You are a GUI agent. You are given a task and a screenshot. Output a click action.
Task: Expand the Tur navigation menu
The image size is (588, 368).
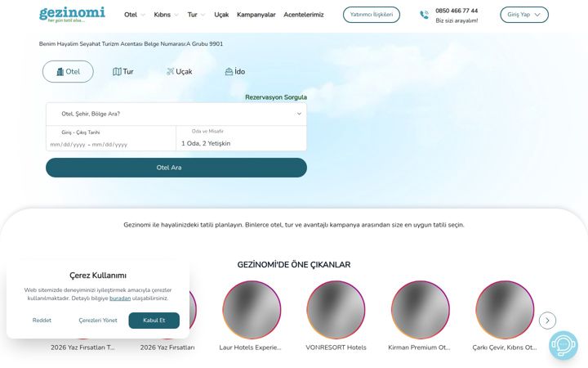196,15
